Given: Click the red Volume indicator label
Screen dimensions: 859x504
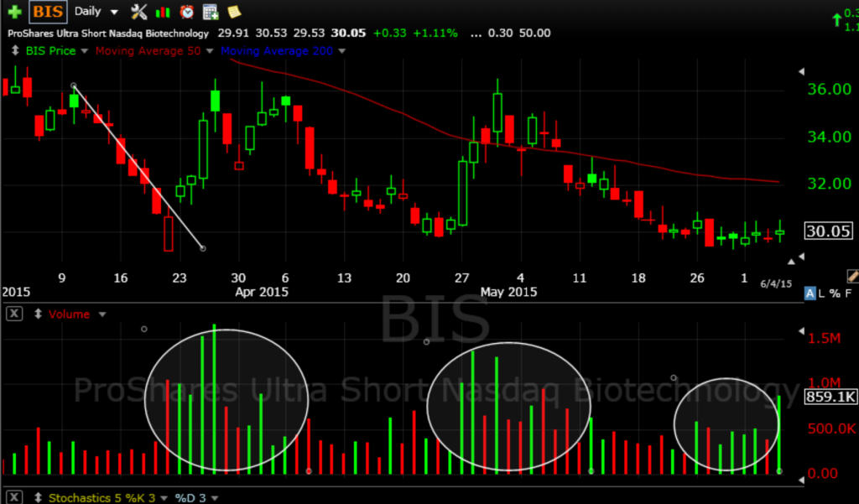Looking at the screenshot, I should pos(69,314).
